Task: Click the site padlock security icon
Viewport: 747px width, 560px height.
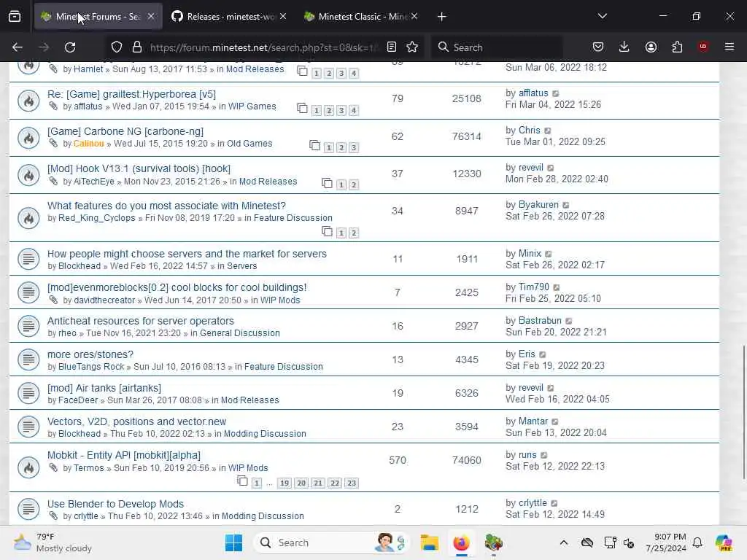Action: tap(137, 47)
